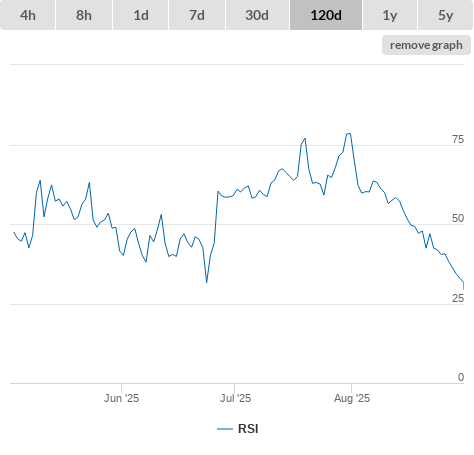The width and height of the screenshot is (474, 455).
Task: Choose the 1d time range tab
Action: click(141, 15)
